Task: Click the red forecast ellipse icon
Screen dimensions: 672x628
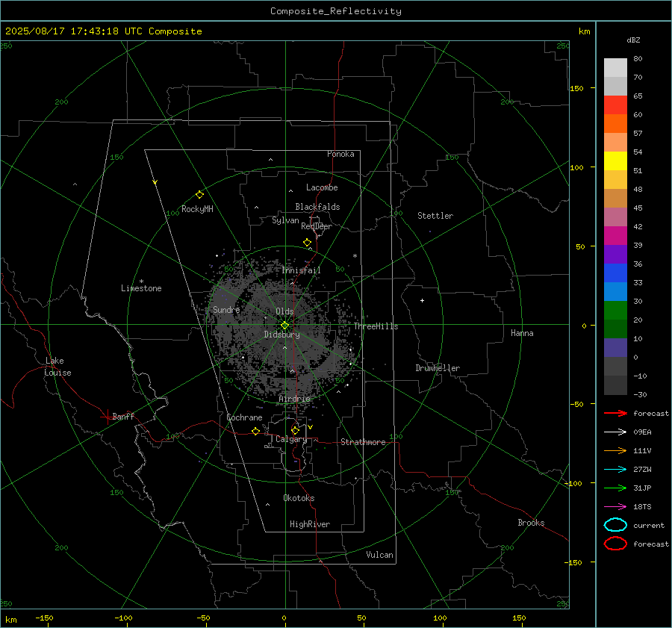Action: [x=615, y=544]
